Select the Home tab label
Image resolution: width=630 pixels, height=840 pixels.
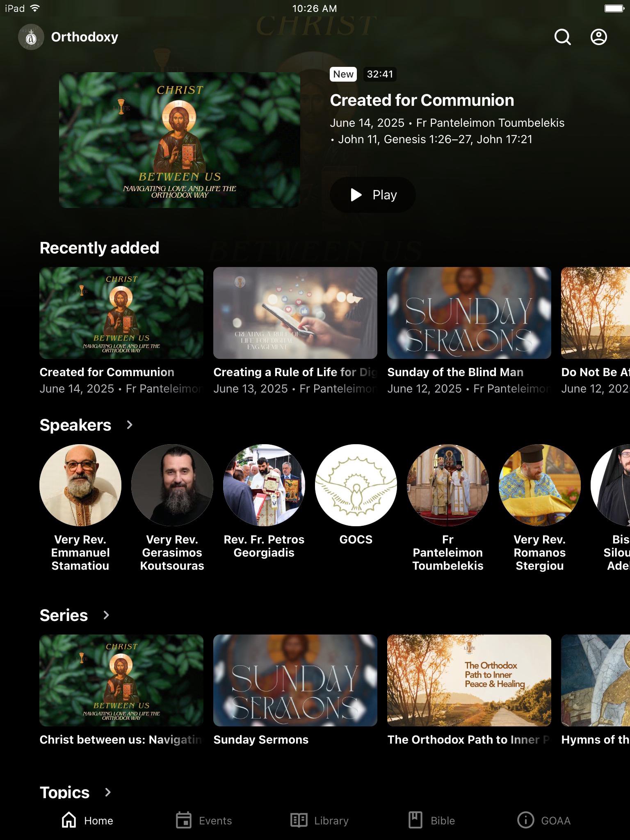tap(98, 821)
